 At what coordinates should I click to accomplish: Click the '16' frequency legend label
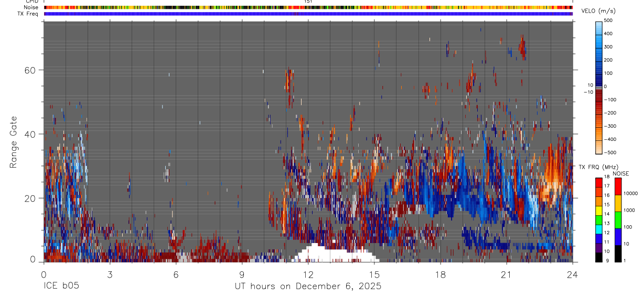pos(607,195)
